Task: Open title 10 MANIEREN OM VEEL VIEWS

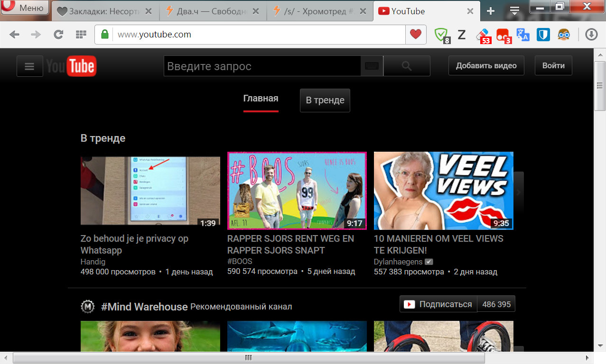Action: 438,245
